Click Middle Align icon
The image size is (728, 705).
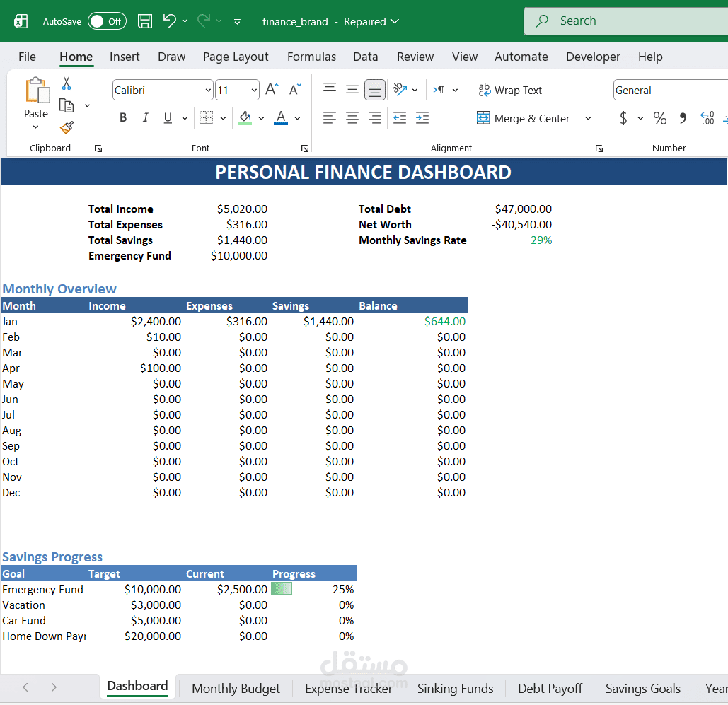pyautogui.click(x=352, y=90)
